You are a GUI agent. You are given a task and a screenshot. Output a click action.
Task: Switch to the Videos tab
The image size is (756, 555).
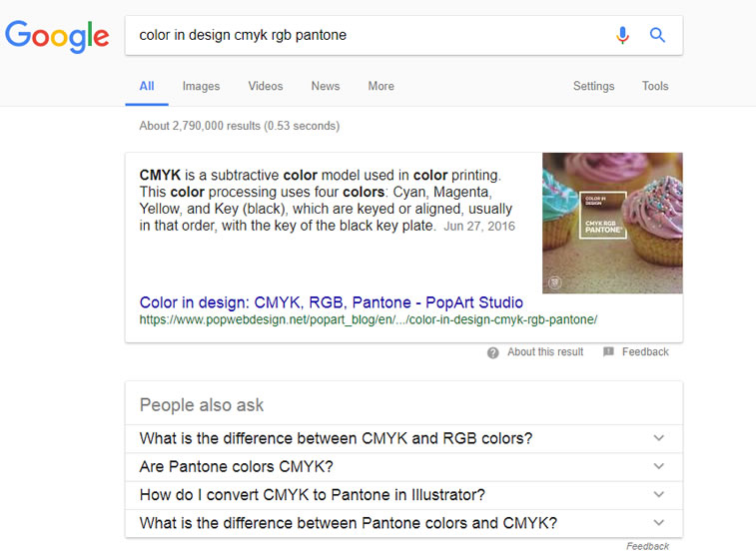pyautogui.click(x=266, y=86)
